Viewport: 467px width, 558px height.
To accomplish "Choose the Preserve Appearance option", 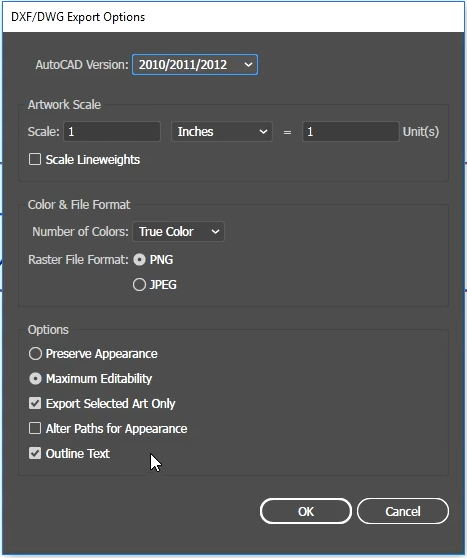I will coord(35,354).
